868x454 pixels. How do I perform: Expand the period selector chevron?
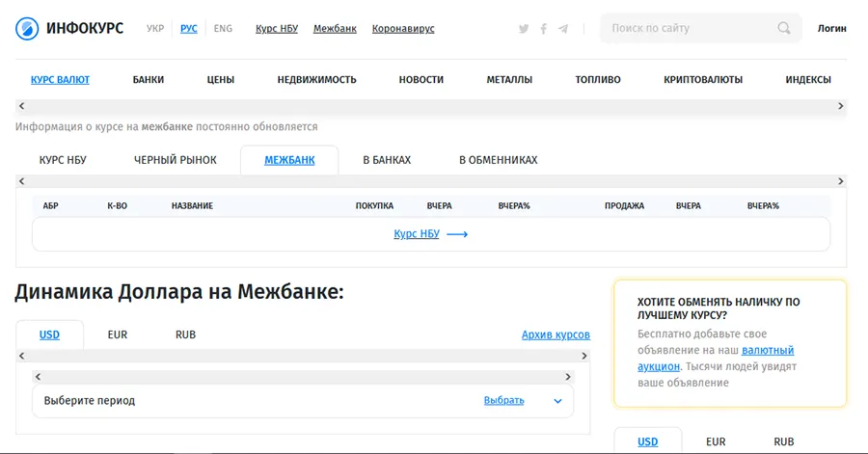[558, 401]
